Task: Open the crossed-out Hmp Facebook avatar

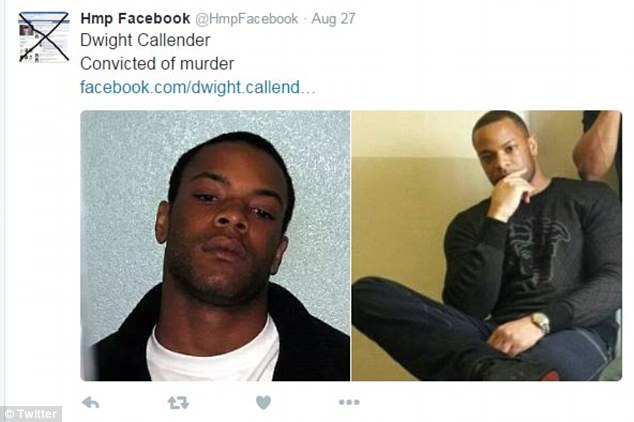Action: (x=44, y=37)
